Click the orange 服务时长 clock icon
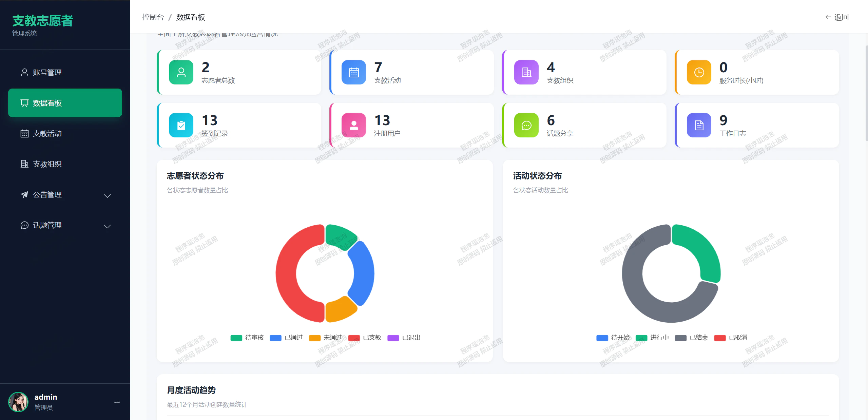Image resolution: width=868 pixels, height=420 pixels. pyautogui.click(x=699, y=72)
